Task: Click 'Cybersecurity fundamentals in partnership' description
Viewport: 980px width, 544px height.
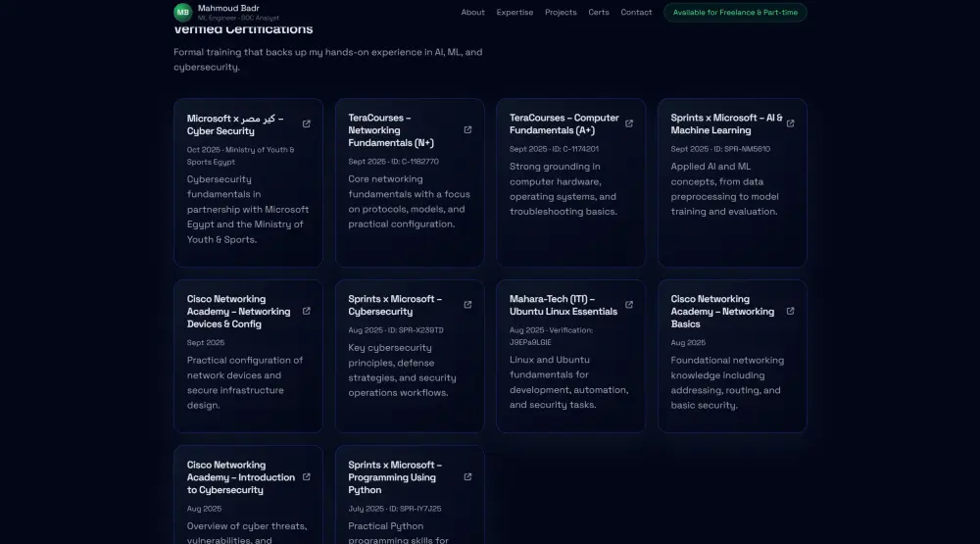Action: point(248,209)
